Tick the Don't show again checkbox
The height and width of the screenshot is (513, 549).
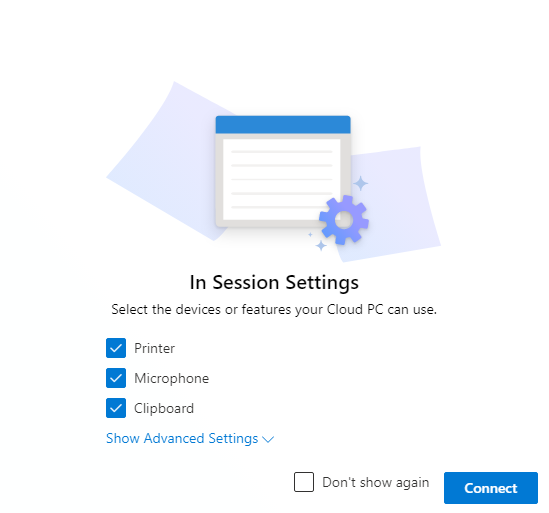[x=304, y=482]
